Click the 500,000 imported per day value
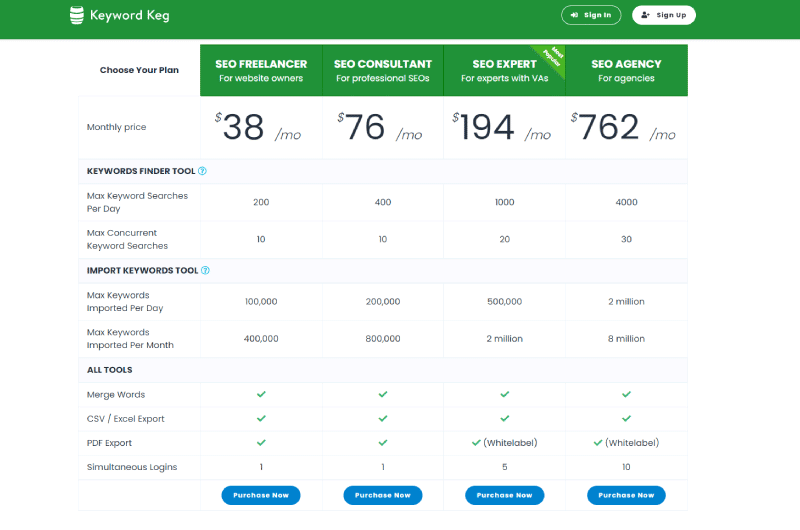The image size is (800, 530). point(505,301)
